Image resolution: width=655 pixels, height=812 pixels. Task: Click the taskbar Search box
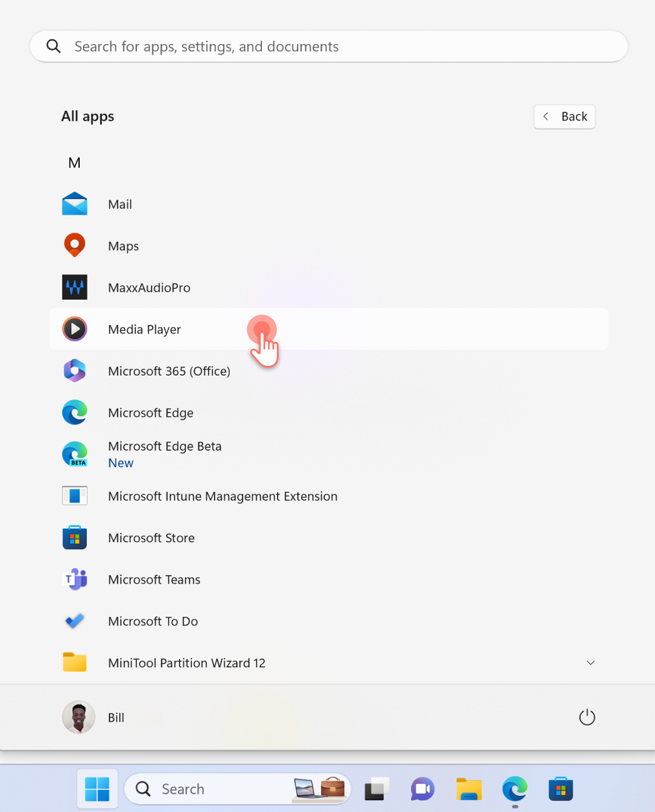(238, 789)
